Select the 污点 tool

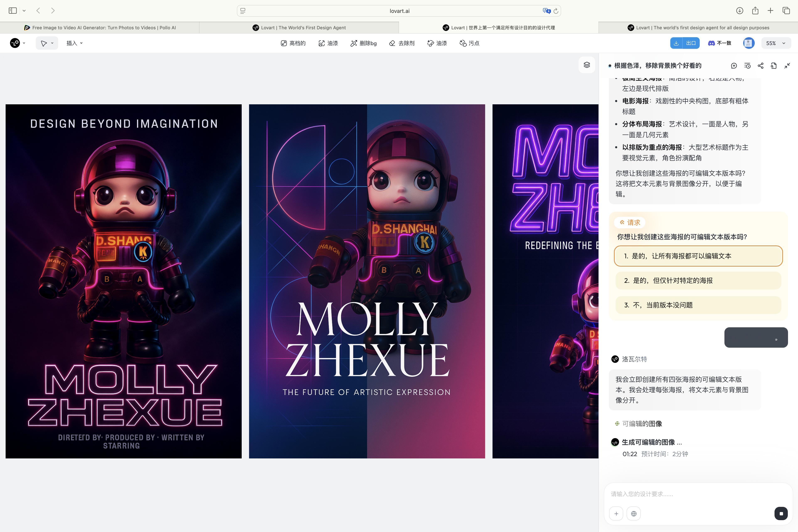click(469, 43)
